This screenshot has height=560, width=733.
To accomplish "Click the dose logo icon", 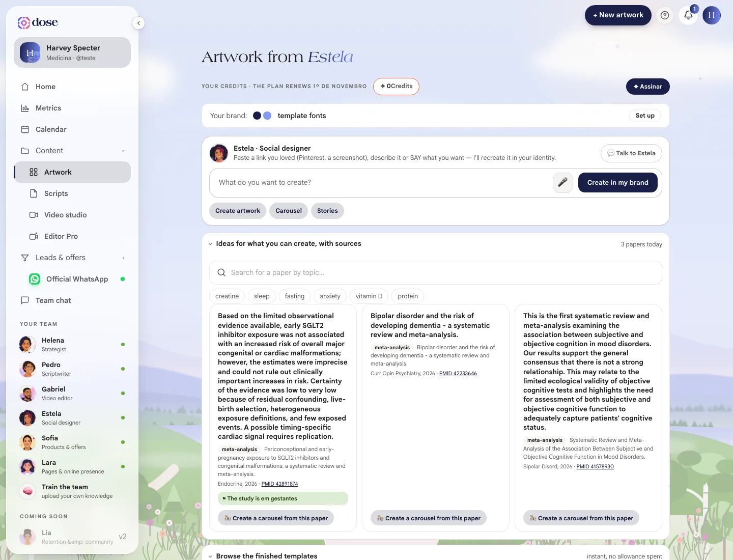I will click(24, 22).
